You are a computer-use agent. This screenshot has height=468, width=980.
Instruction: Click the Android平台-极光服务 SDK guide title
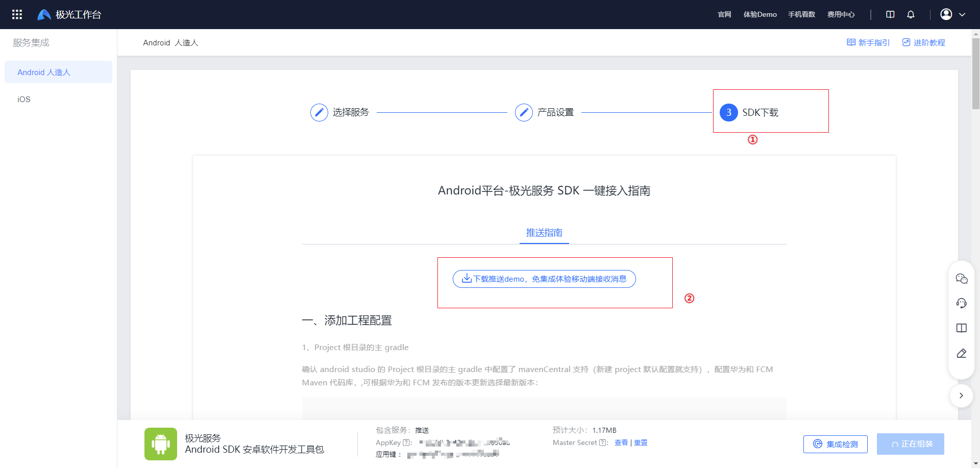[x=544, y=191]
